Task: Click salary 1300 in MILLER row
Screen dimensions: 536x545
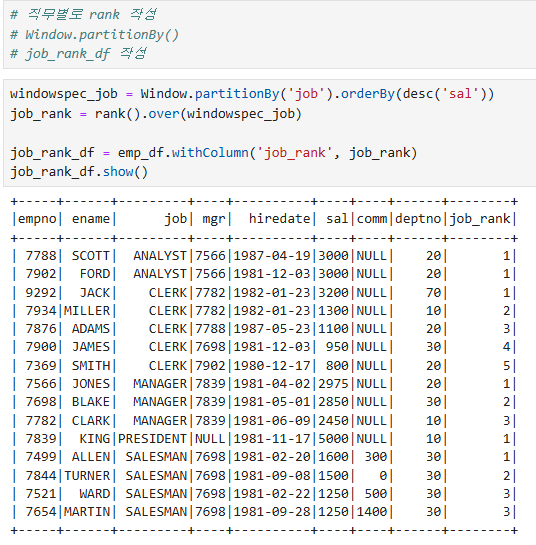Action: coord(333,311)
